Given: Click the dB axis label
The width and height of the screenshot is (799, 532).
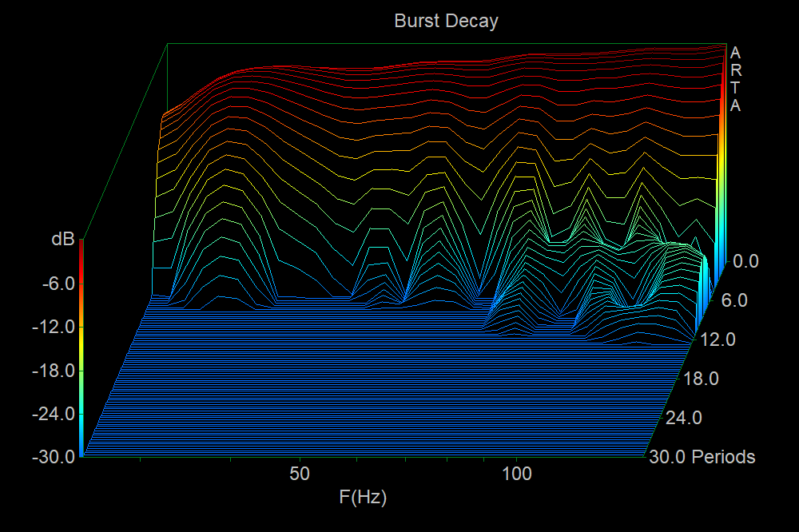Looking at the screenshot, I should click(x=62, y=239).
